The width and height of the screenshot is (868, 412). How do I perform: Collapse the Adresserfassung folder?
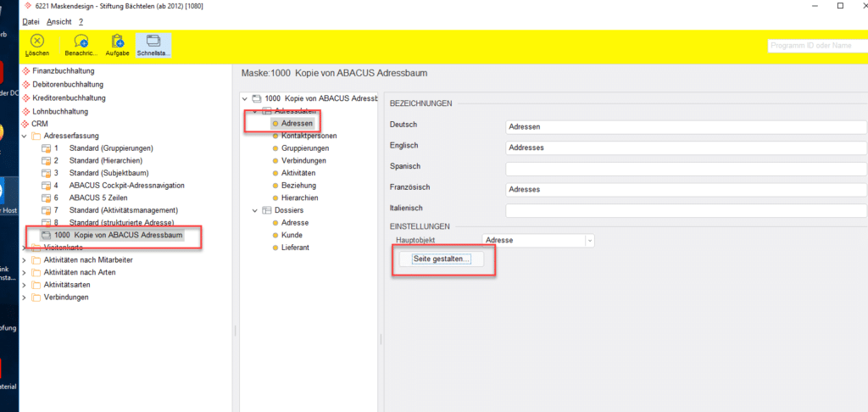point(25,136)
